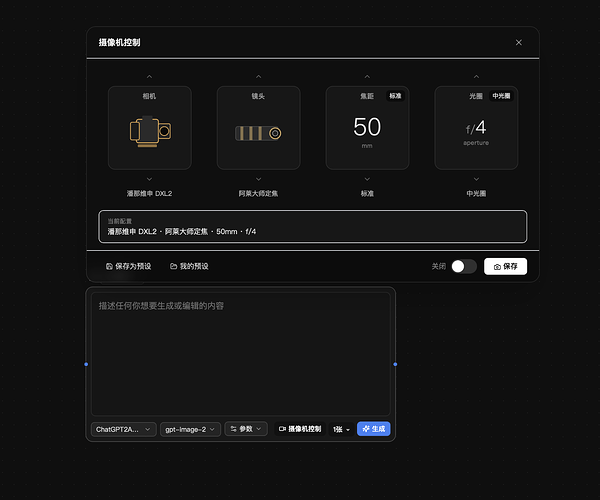
Task: Expand the 参数 parameters dropdown
Action: coord(246,429)
